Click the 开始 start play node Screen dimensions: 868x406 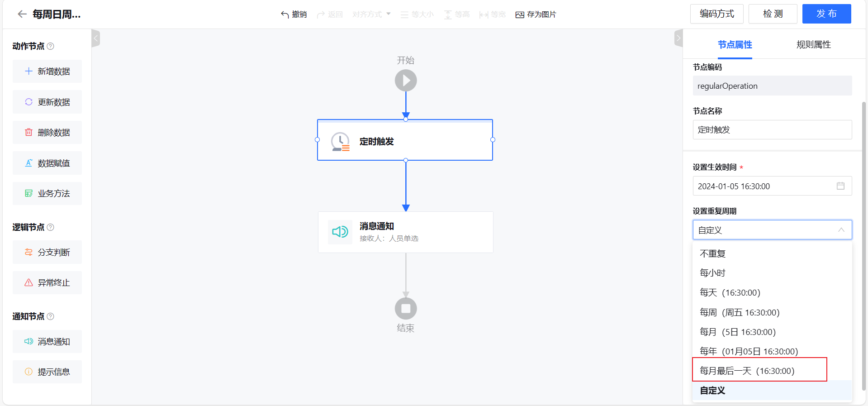pos(406,81)
